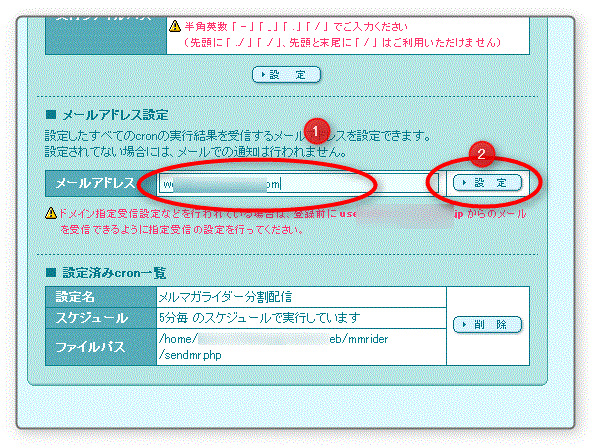Click the 削除 button for the cron entry
Screen dimensions: 591x445
point(487,324)
